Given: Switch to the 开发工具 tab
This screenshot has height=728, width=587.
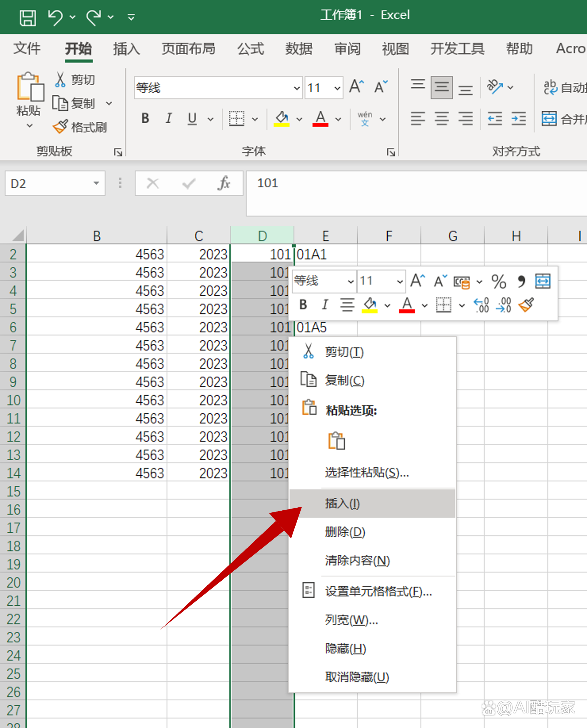Looking at the screenshot, I should [x=457, y=49].
